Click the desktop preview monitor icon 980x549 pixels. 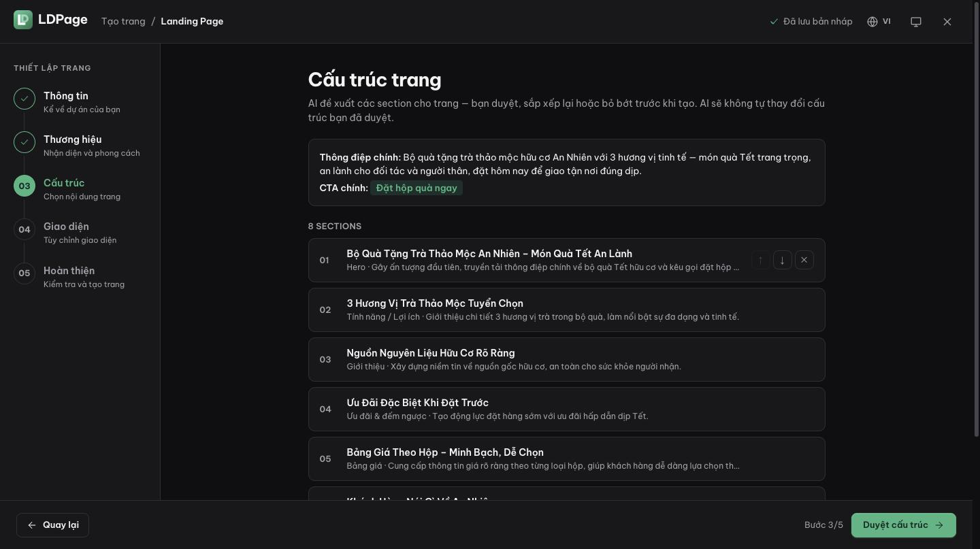(x=916, y=22)
